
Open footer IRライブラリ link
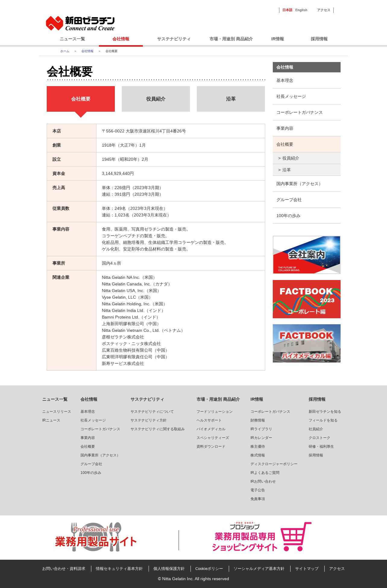click(x=261, y=429)
